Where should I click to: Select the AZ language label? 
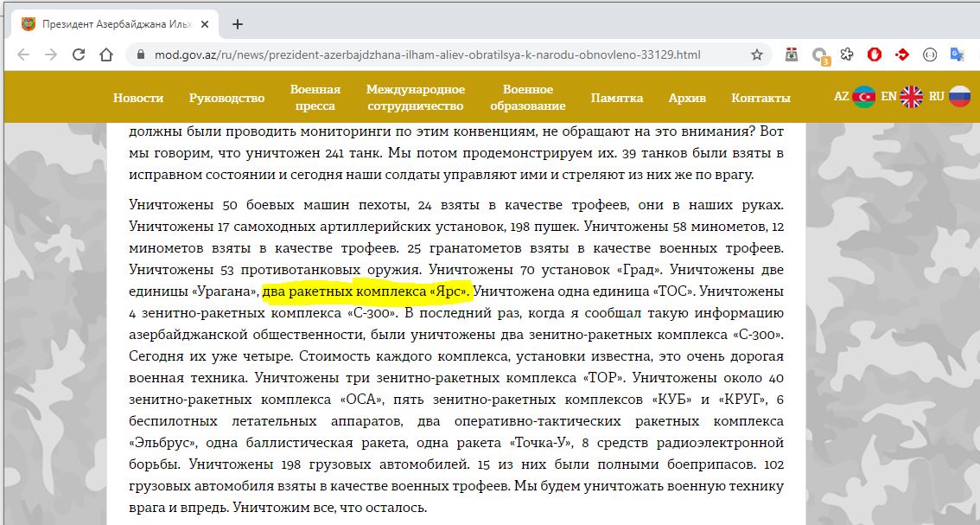(x=841, y=96)
